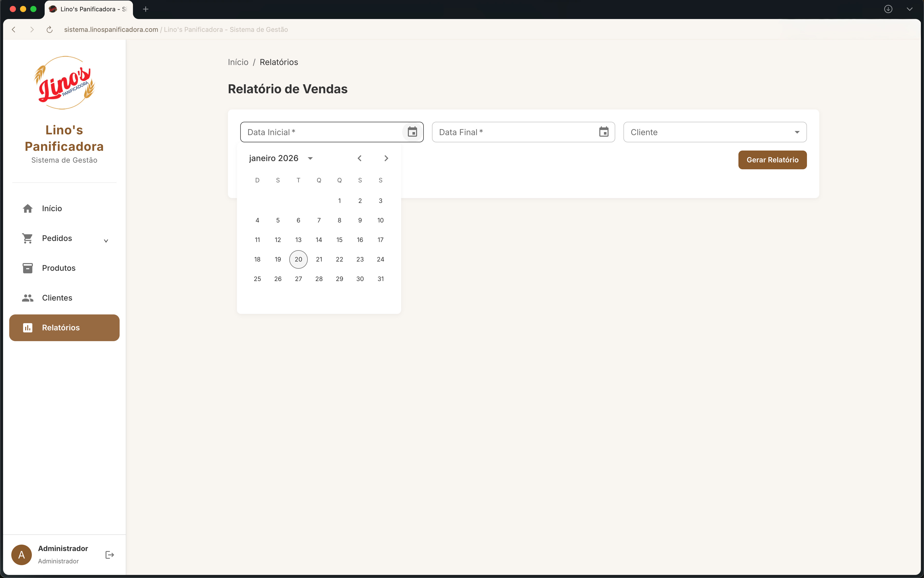
Task: Select day 1 in the calendar
Action: (x=339, y=201)
